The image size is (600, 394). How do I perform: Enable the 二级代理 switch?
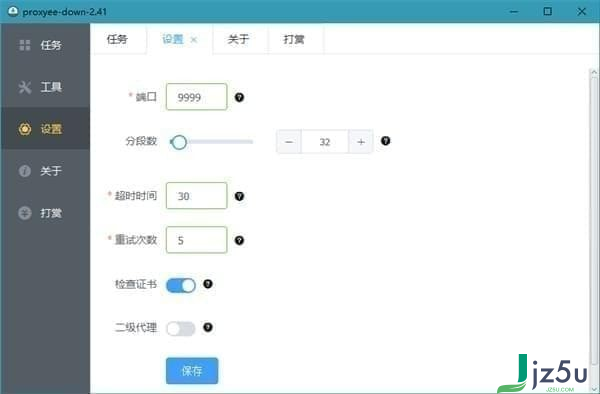click(x=181, y=329)
